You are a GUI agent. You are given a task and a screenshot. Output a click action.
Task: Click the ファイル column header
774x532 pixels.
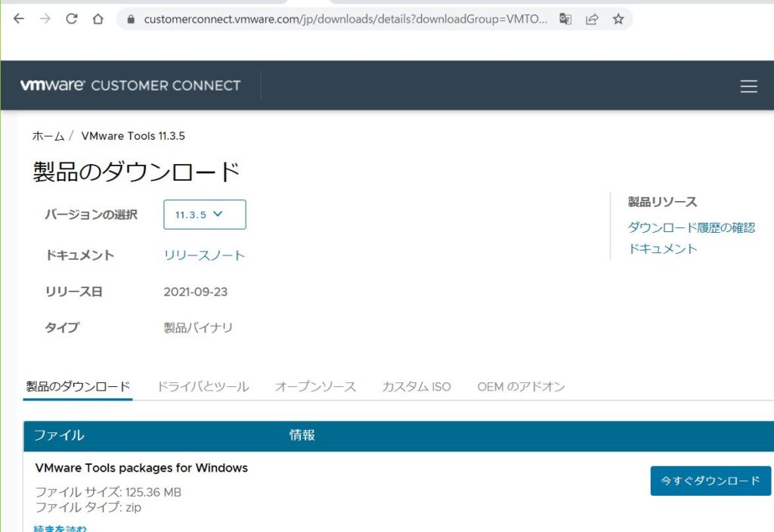click(59, 435)
